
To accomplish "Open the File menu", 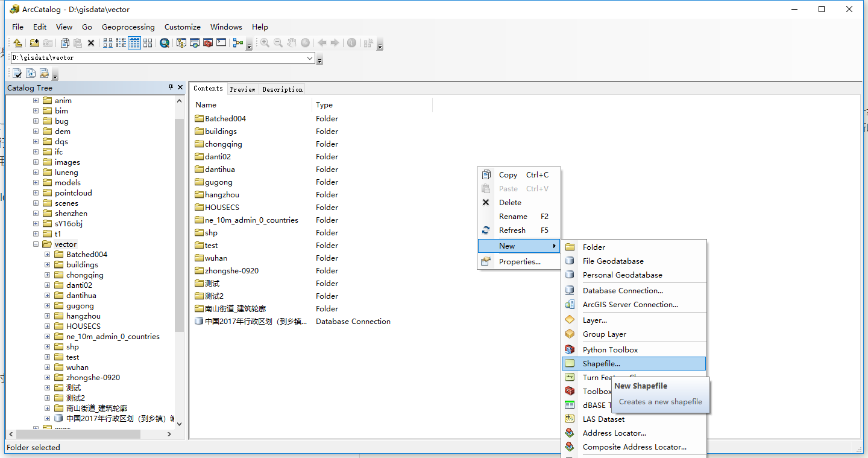I will 18,27.
